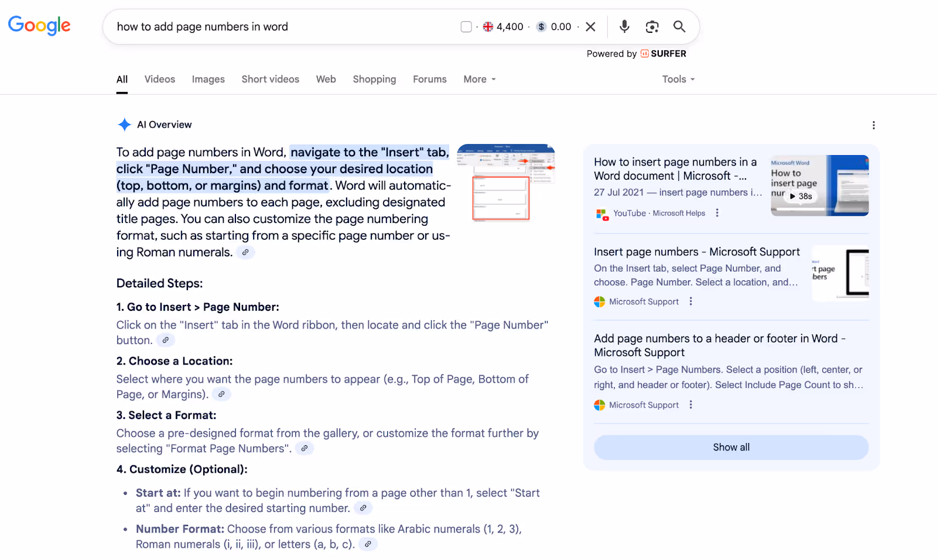This screenshot has height=560, width=937.
Task: Click the '4,400' search volume value
Action: 510,26
